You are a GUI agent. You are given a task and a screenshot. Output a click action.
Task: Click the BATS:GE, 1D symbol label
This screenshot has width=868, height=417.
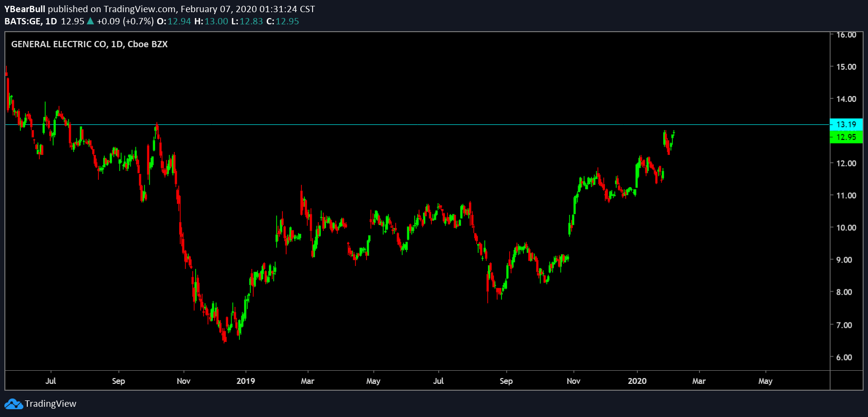coord(31,21)
